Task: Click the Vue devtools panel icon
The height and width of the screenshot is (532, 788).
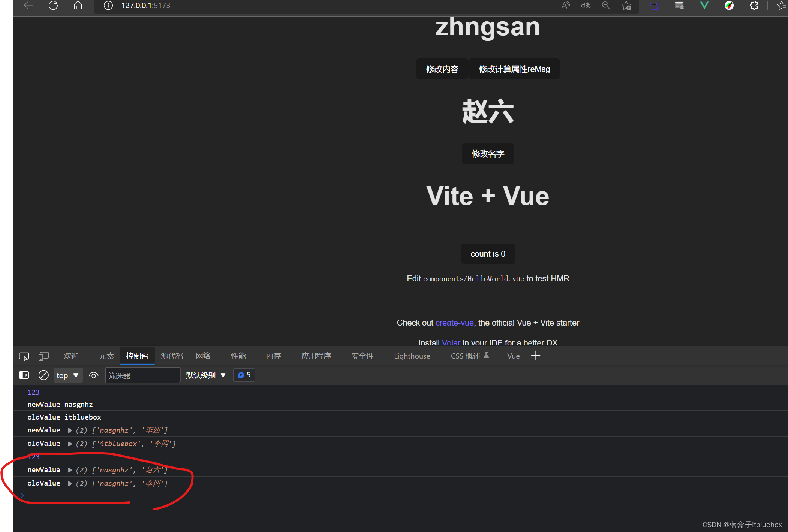Action: pyautogui.click(x=514, y=356)
